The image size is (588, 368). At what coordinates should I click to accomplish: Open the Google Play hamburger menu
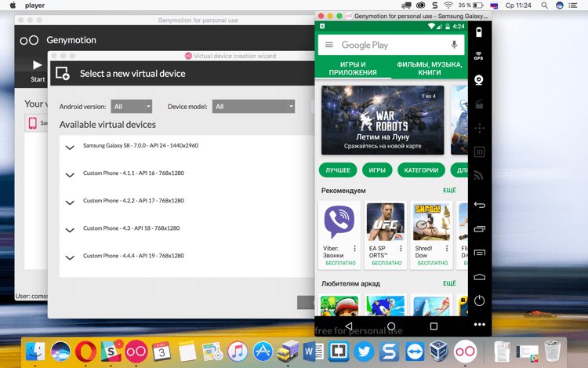pos(328,45)
